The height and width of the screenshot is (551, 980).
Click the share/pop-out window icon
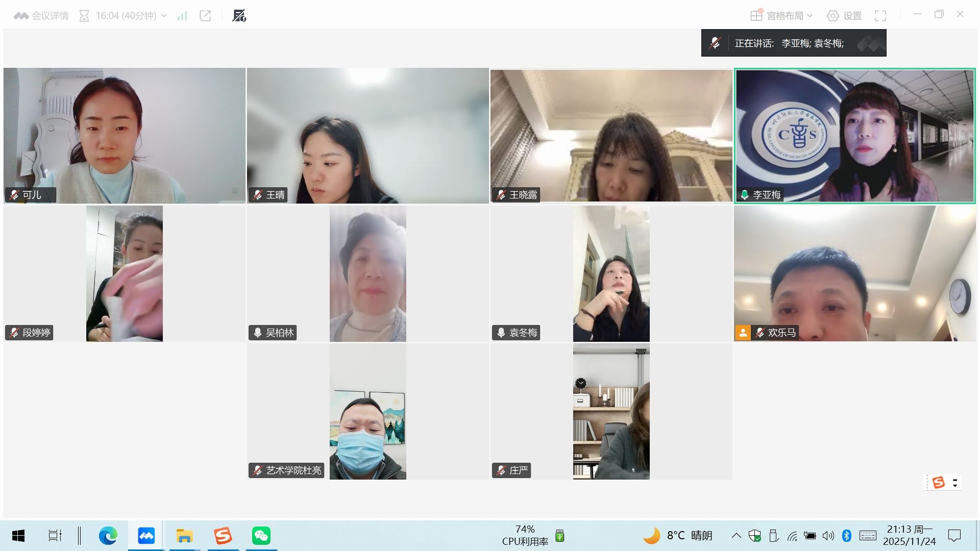click(x=205, y=16)
